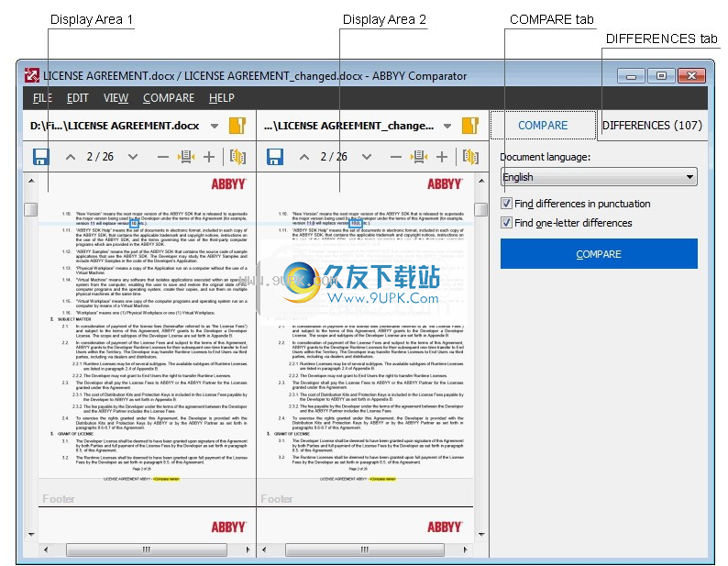728x566 pixels.
Task: Click the synchronize view icon in left toolbar
Action: (x=237, y=157)
